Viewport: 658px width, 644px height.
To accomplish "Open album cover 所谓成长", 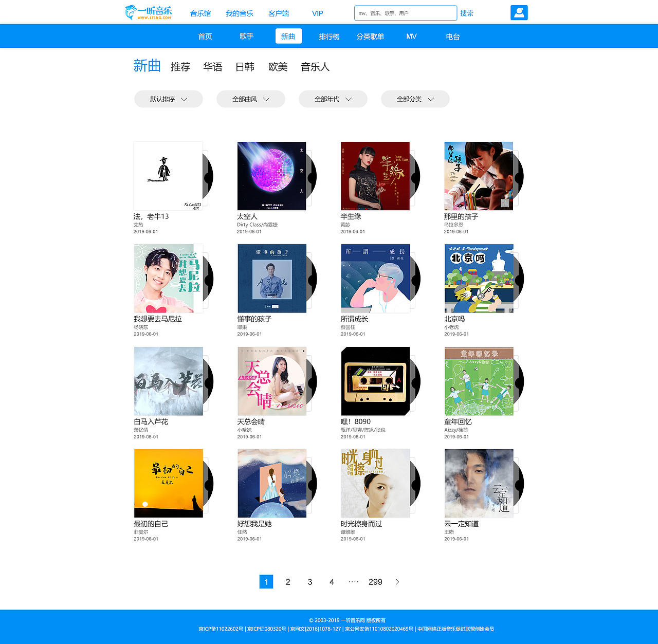I will click(375, 278).
